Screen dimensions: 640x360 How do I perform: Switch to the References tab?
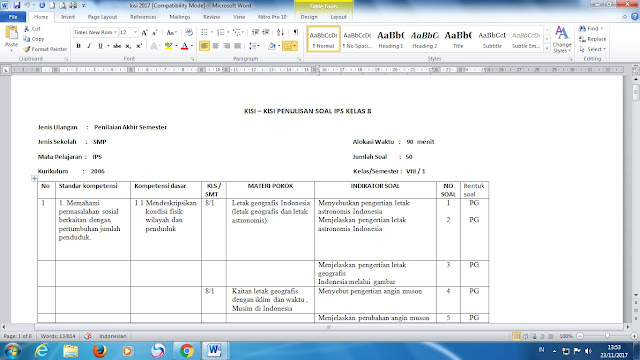tap(143, 17)
